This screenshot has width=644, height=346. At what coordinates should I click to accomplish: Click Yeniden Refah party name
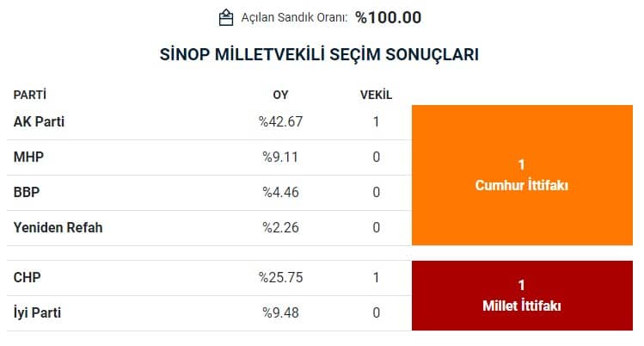point(58,227)
